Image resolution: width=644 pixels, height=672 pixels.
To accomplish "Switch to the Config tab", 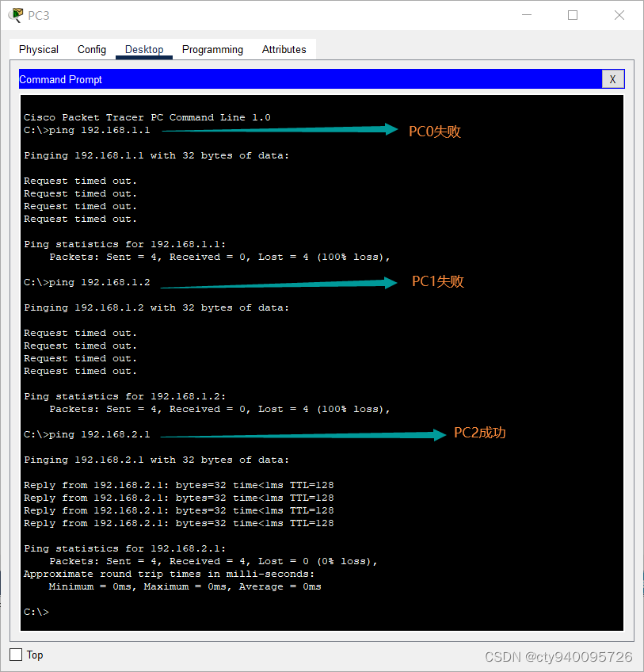I will pos(92,50).
